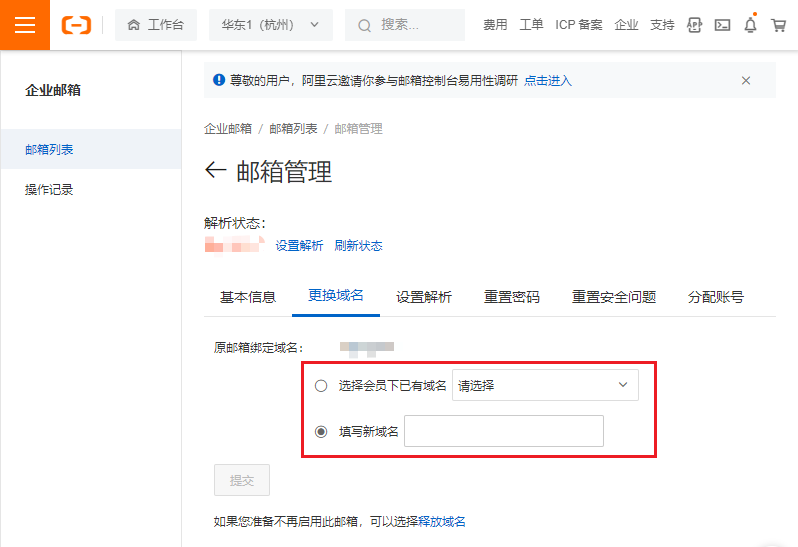Open the Cloud Shell terminal icon

722,25
